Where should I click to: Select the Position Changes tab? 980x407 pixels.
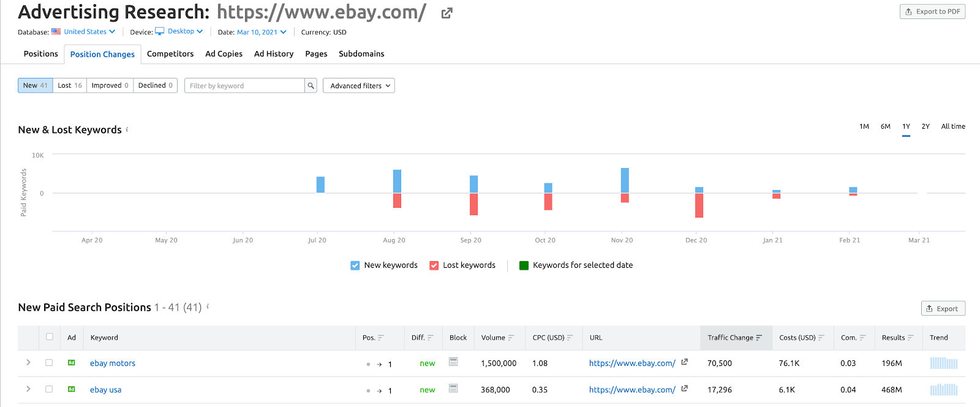102,55
